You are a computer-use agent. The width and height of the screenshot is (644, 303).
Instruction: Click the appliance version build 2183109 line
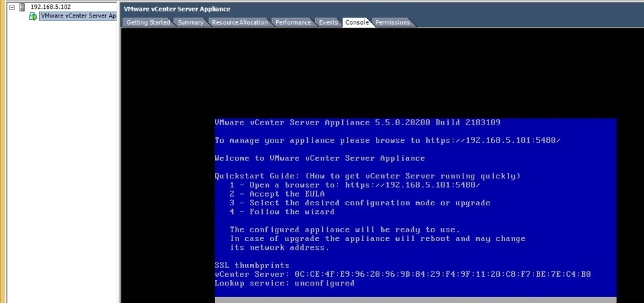357,123
